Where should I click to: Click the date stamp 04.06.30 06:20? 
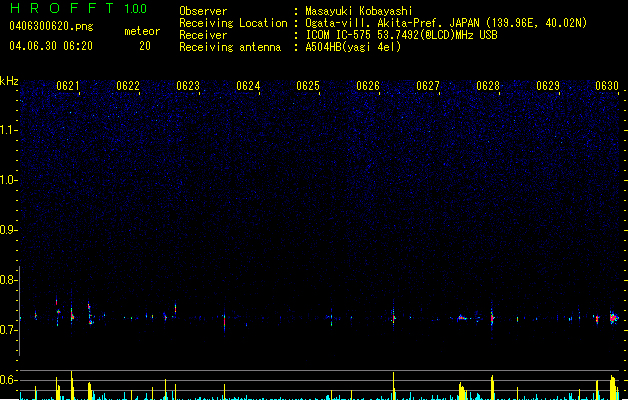(51, 46)
